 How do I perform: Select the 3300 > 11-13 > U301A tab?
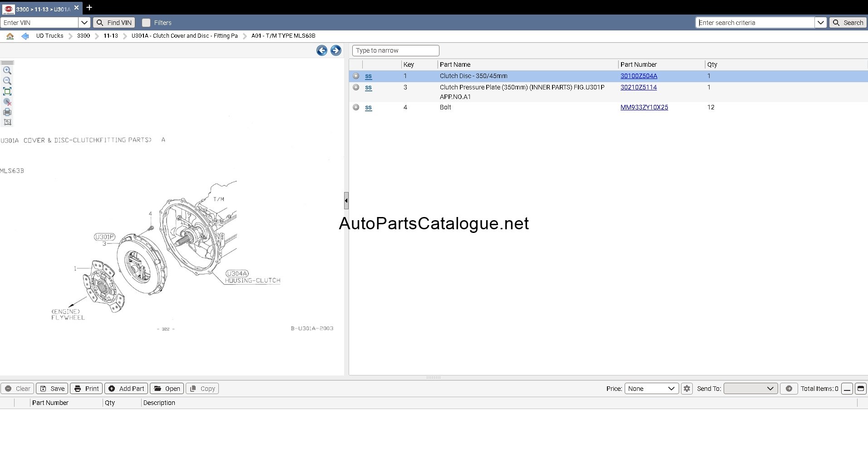(x=43, y=9)
